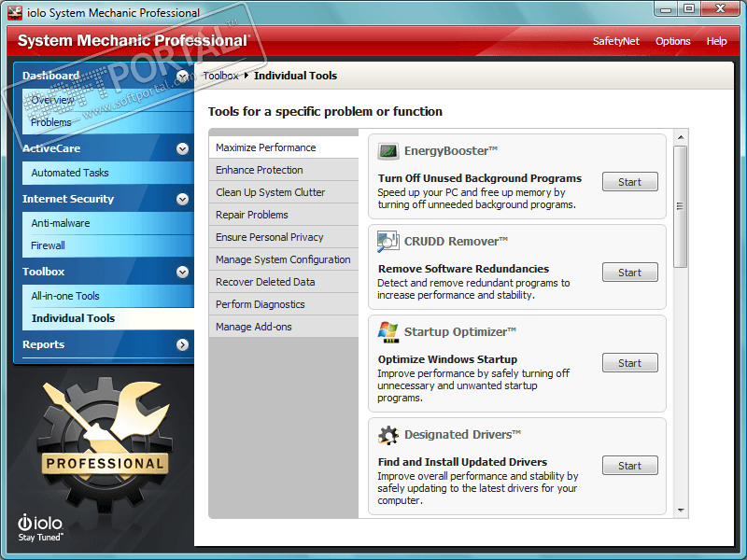
Task: Open the Firewall section
Action: pyautogui.click(x=108, y=245)
